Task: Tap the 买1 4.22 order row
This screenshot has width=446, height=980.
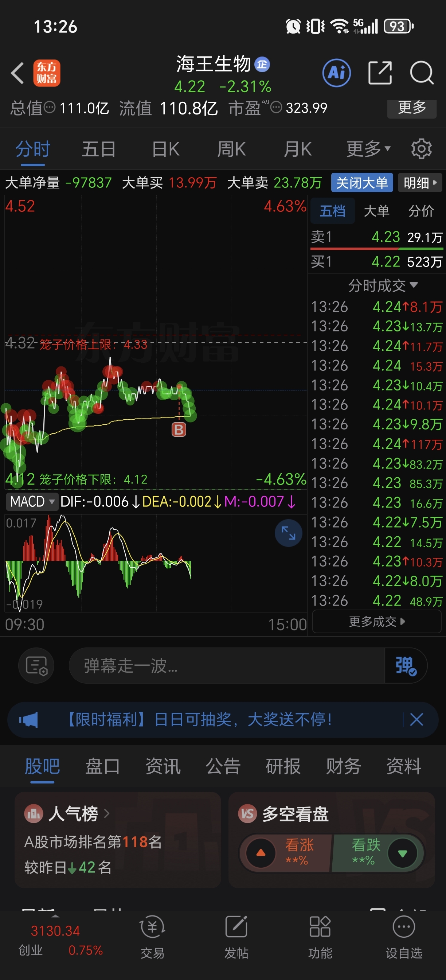Action: [376, 261]
